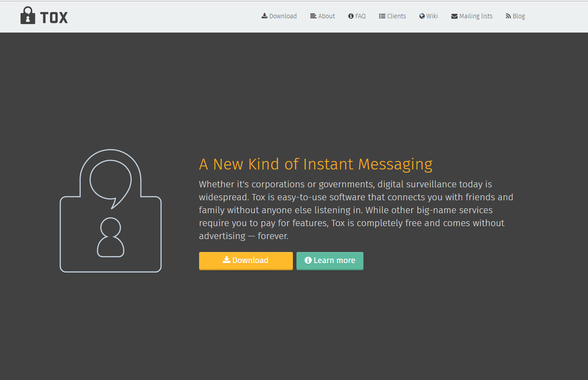
Task: Open the Download page from the navbar
Action: (283, 16)
